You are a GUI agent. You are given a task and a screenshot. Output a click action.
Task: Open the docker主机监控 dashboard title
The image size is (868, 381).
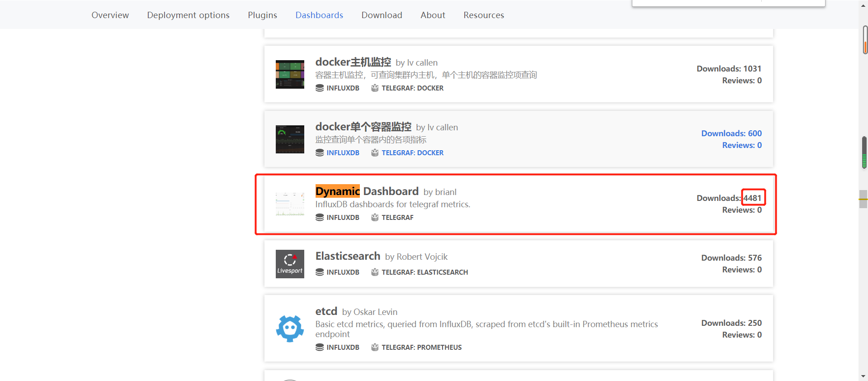click(x=353, y=62)
